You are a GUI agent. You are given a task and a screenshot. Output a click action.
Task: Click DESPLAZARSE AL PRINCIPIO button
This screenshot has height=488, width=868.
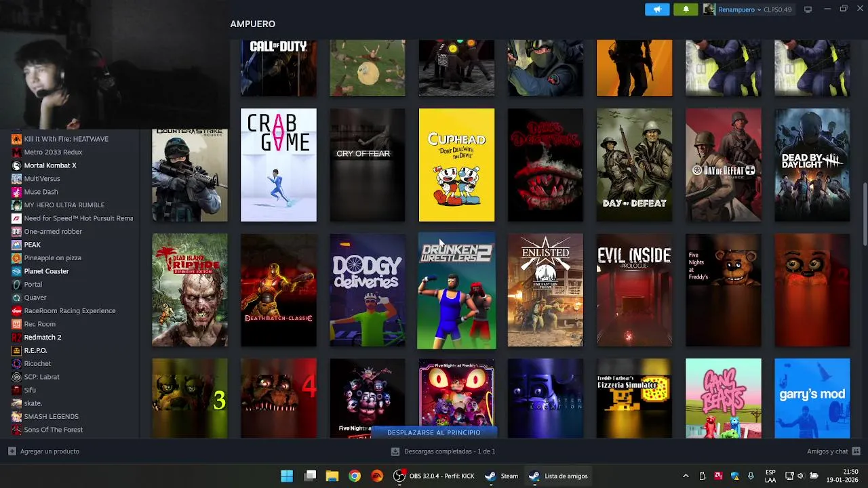pyautogui.click(x=434, y=432)
